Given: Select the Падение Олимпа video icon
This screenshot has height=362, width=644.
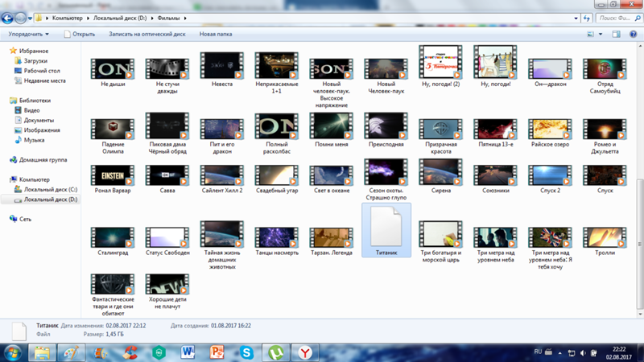Looking at the screenshot, I should [113, 129].
